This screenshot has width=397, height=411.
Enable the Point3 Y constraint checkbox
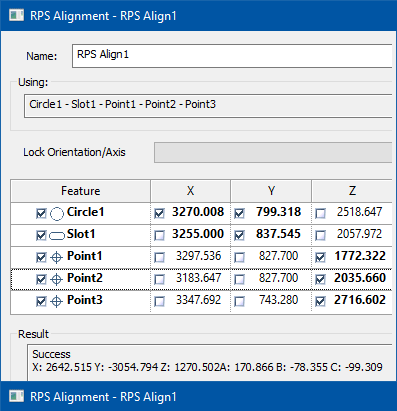point(239,301)
